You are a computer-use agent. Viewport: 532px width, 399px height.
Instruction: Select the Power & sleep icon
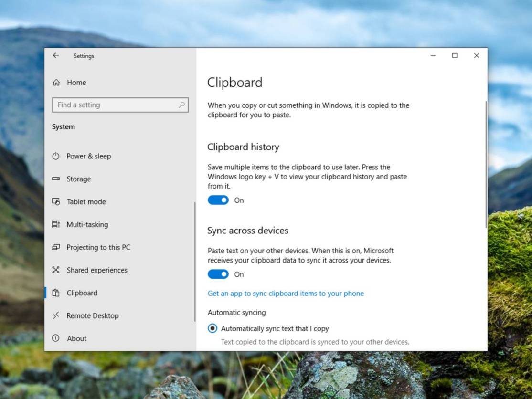click(x=56, y=156)
